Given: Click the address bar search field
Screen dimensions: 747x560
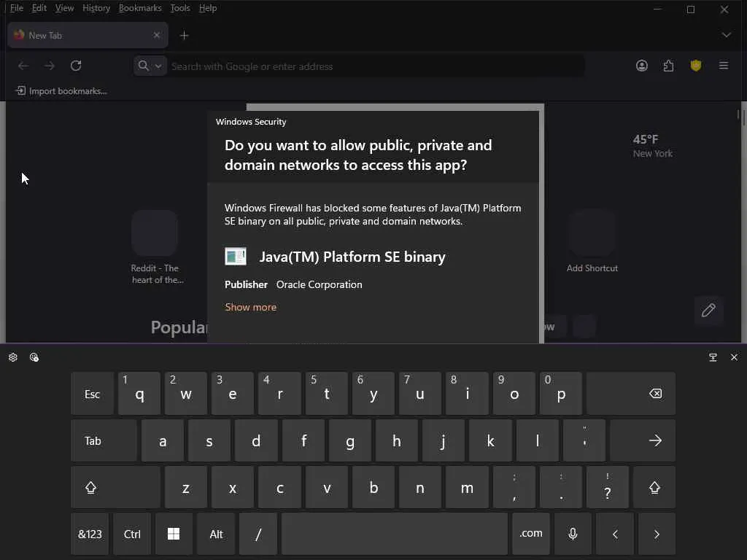Looking at the screenshot, I should pos(376,66).
